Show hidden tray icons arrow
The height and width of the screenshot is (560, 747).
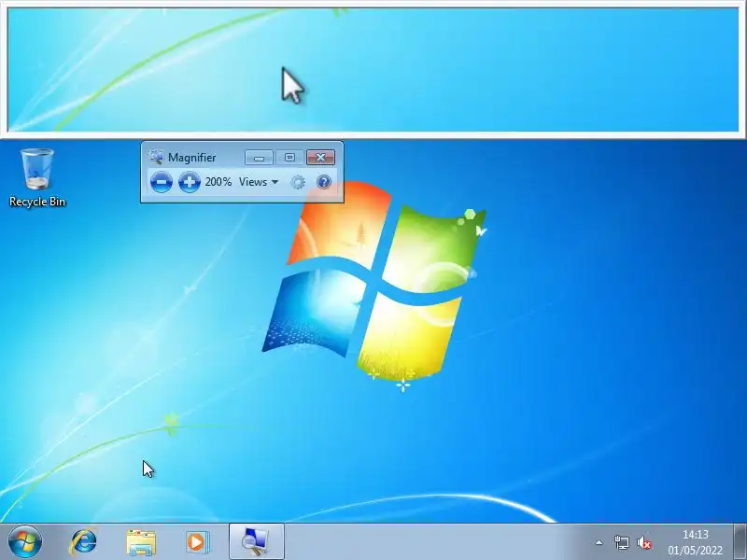[599, 542]
